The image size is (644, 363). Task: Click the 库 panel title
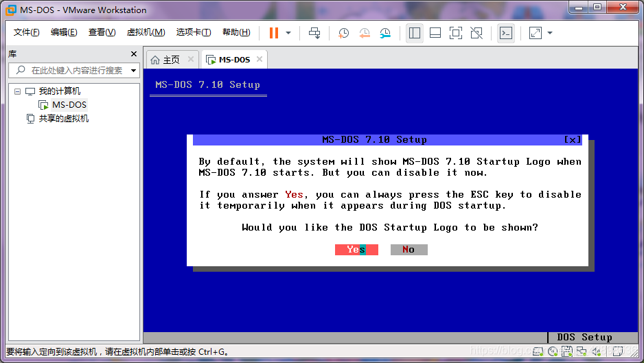[12, 54]
